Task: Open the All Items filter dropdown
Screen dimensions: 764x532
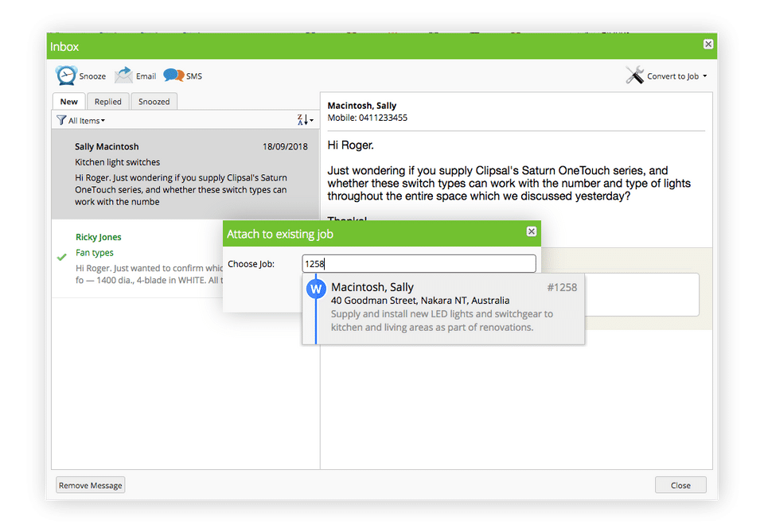Action: pos(86,121)
